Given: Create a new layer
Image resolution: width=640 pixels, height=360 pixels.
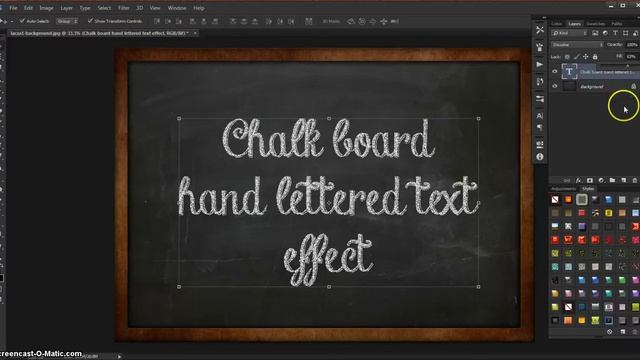Looking at the screenshot, I should pos(624,180).
